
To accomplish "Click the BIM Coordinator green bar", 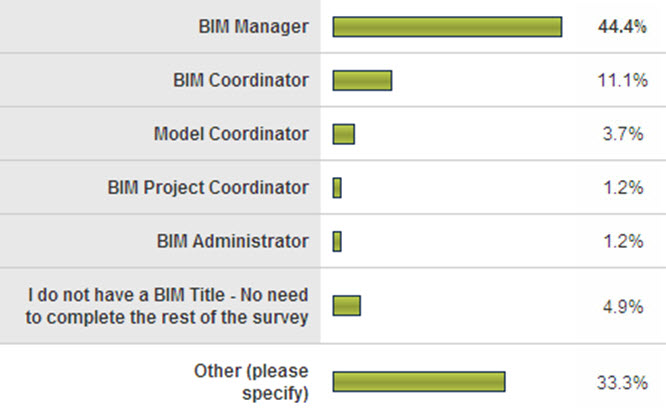I will pos(362,80).
